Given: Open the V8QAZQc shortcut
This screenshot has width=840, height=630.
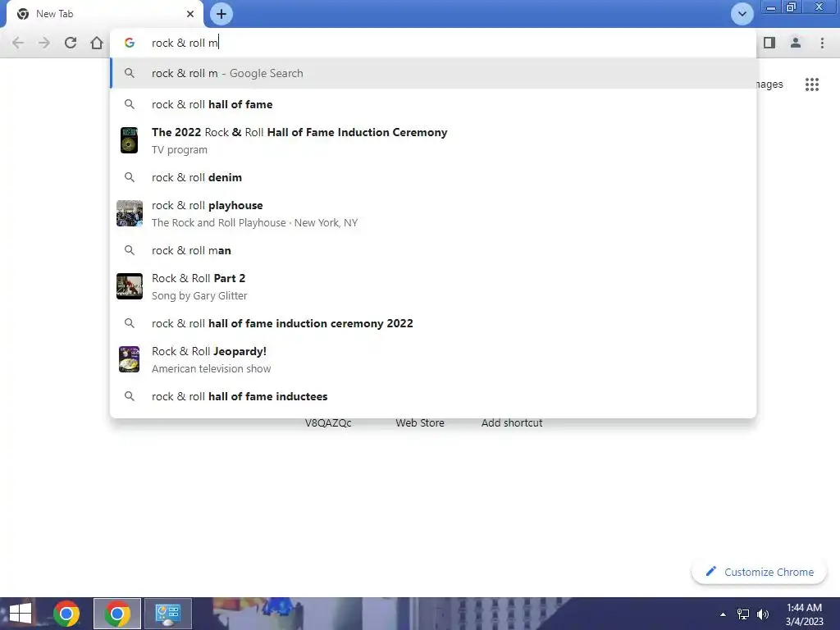Looking at the screenshot, I should tap(328, 422).
